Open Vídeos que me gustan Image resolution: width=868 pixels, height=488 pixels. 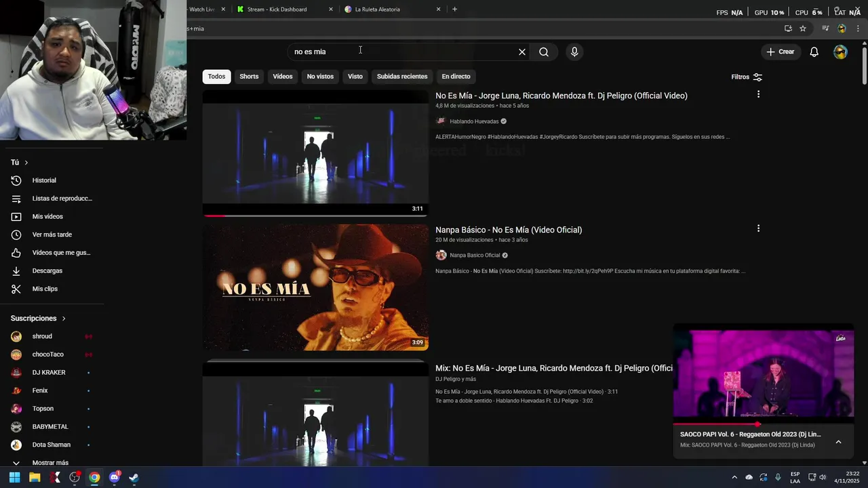point(52,253)
